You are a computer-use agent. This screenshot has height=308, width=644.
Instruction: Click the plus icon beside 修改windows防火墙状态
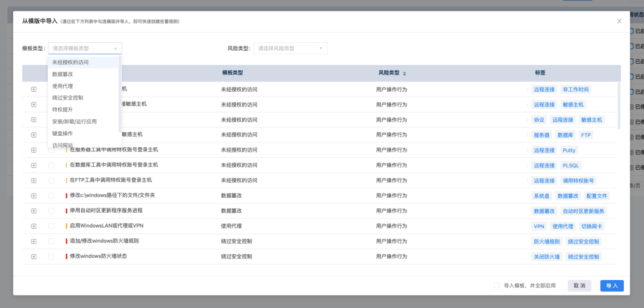34,257
